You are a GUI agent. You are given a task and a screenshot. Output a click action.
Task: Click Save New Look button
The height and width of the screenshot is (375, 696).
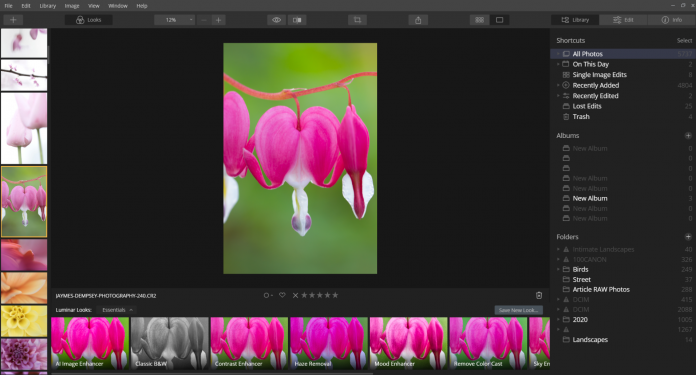[518, 310]
